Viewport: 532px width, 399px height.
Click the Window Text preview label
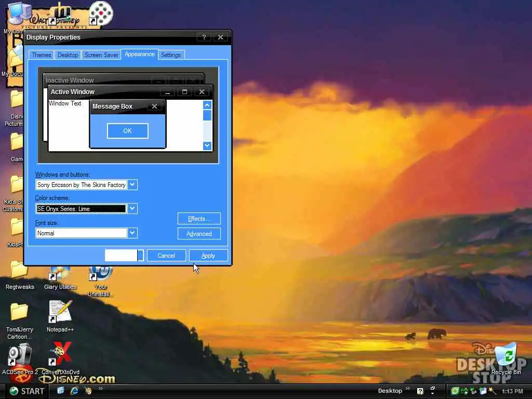click(x=65, y=103)
